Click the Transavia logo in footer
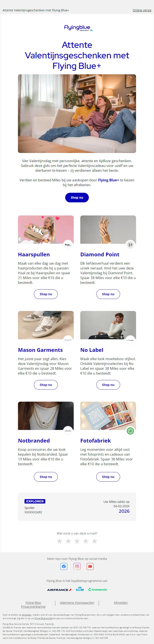 point(97,590)
